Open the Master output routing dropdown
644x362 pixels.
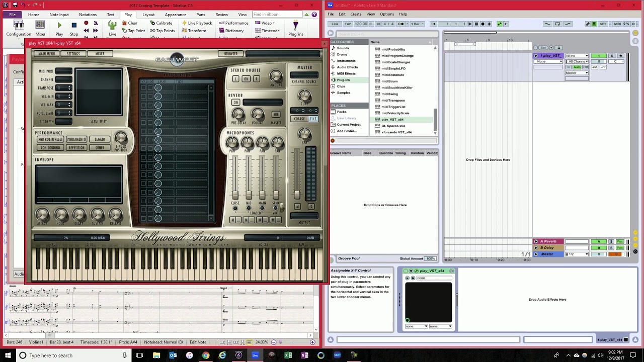[x=577, y=73]
